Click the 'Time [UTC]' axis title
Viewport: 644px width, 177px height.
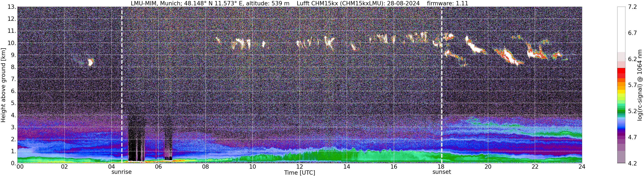click(x=299, y=173)
